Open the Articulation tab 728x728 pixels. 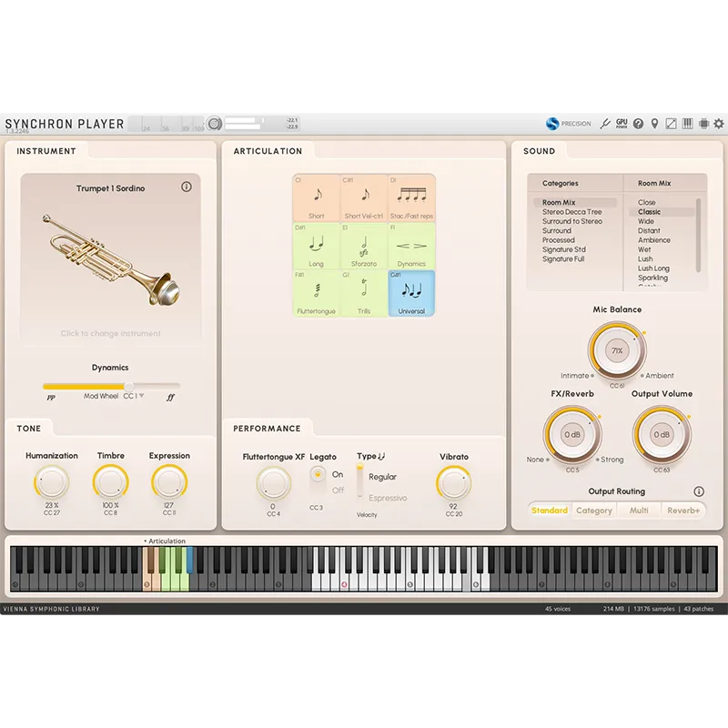point(268,151)
